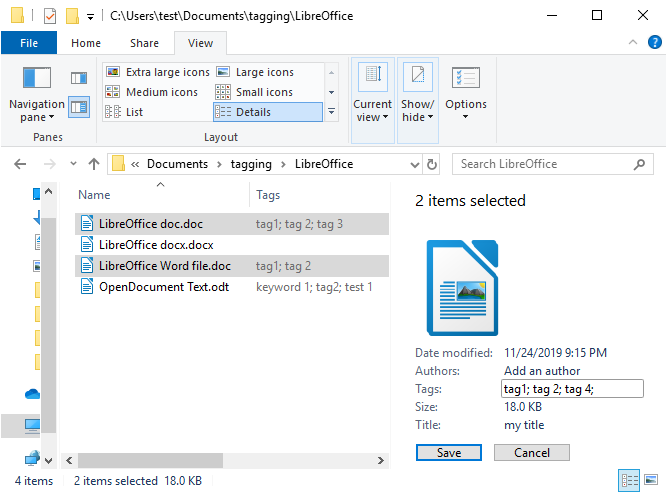Click the search magnifier icon
The width and height of the screenshot is (667, 493).
(639, 164)
